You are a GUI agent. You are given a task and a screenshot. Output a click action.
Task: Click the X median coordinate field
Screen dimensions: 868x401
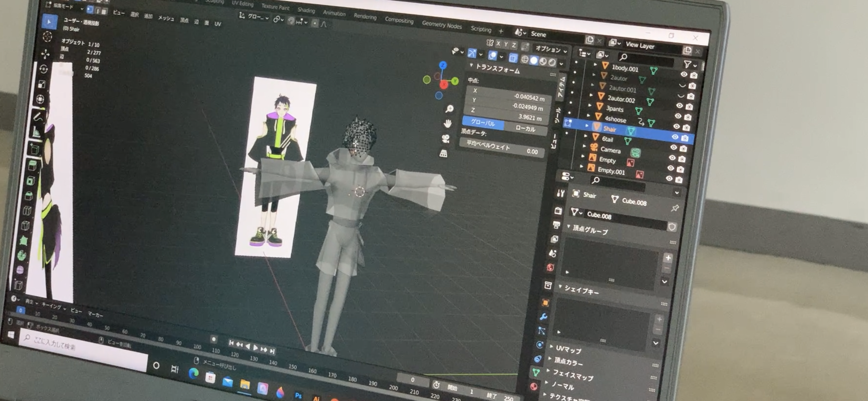(510, 93)
